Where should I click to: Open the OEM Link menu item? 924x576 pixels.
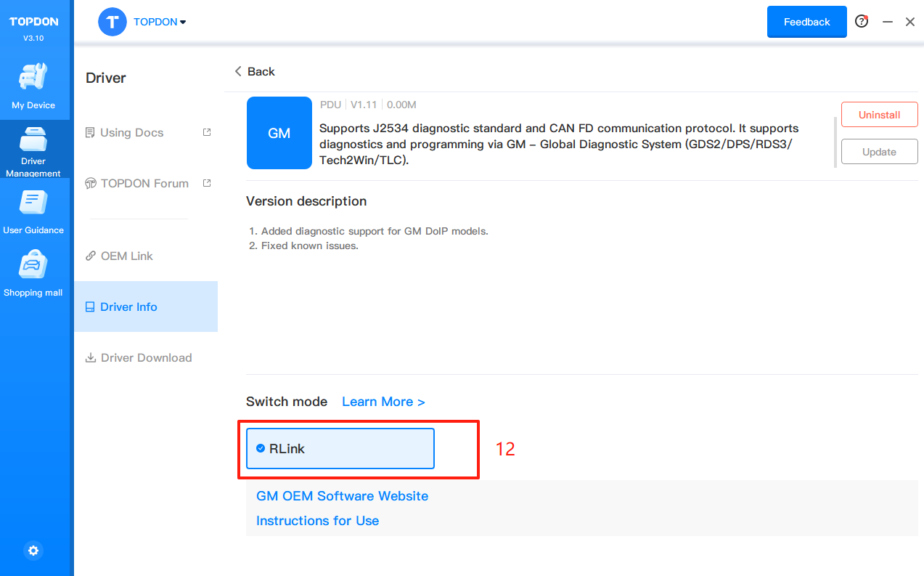126,256
